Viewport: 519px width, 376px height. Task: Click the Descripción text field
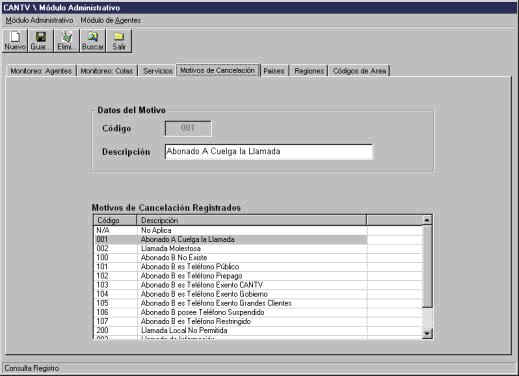(x=269, y=152)
